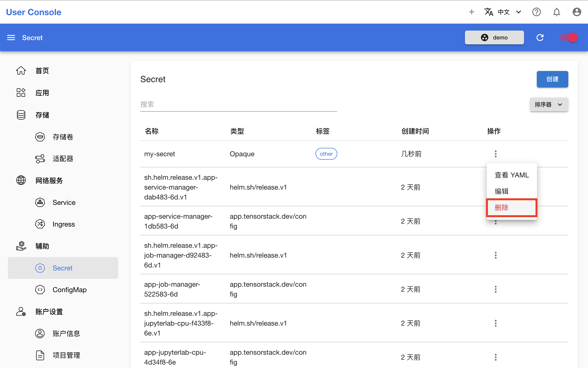Screen dimensions: 588x368
Task: Open the hamburger navigation menu
Action: tap(11, 37)
